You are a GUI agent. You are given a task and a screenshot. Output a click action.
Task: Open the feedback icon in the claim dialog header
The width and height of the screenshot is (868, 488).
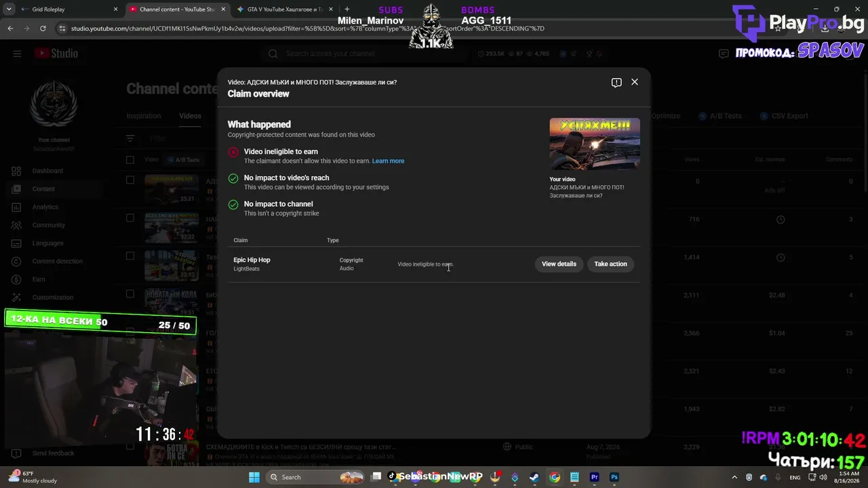coord(616,83)
